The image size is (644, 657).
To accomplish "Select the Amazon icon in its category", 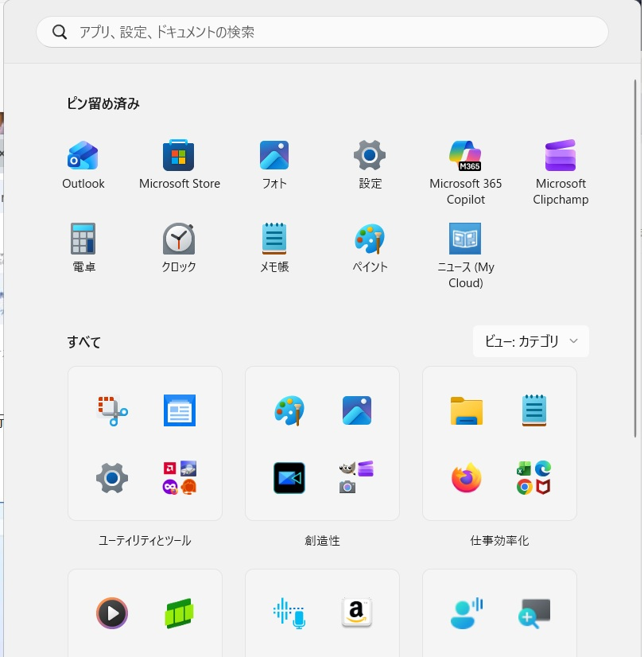I will [x=356, y=613].
